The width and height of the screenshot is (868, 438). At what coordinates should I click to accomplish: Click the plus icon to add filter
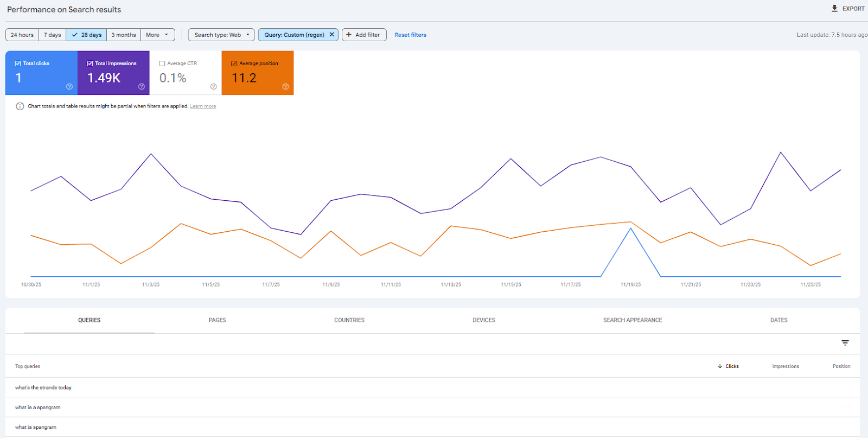point(349,35)
